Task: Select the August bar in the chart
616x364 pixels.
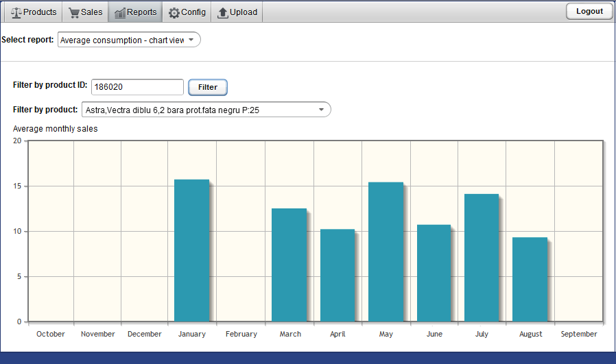Action: tap(530, 280)
